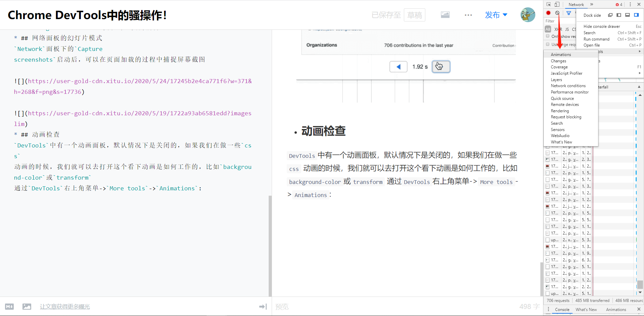Select Sensors in the More tools submenu
The width and height of the screenshot is (644, 316).
click(571, 130)
